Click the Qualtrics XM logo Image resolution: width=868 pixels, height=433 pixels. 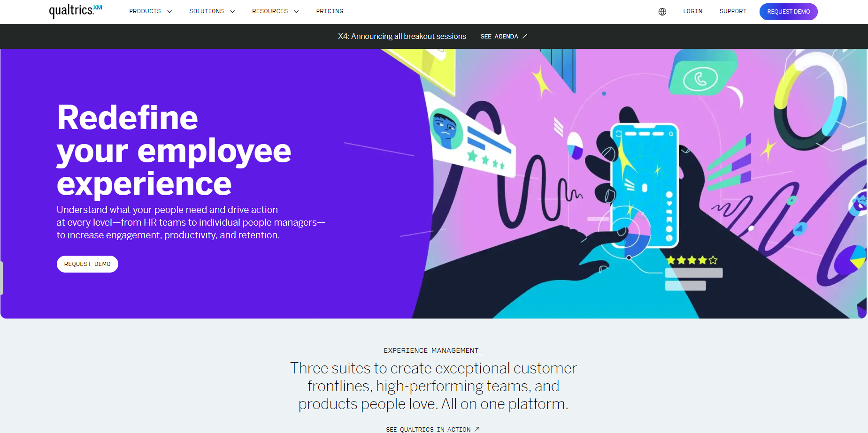76,11
